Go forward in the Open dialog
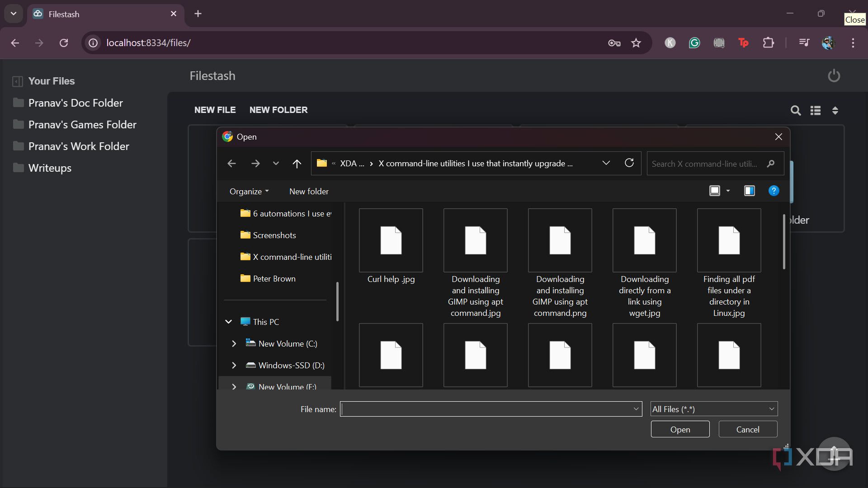868x488 pixels. tap(255, 164)
